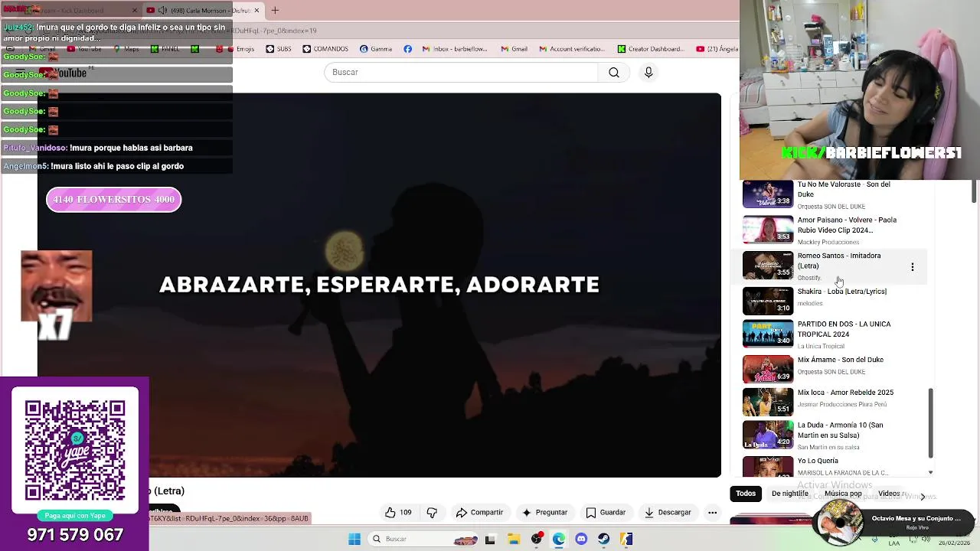The height and width of the screenshot is (551, 980).
Task: Click the playlist scrollbar down arrow
Action: pyautogui.click(x=931, y=473)
